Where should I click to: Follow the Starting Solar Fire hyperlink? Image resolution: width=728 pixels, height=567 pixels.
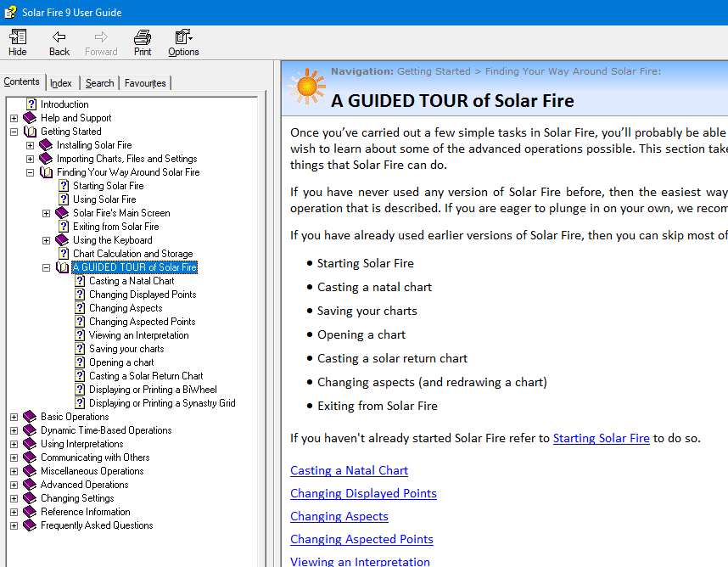602,438
